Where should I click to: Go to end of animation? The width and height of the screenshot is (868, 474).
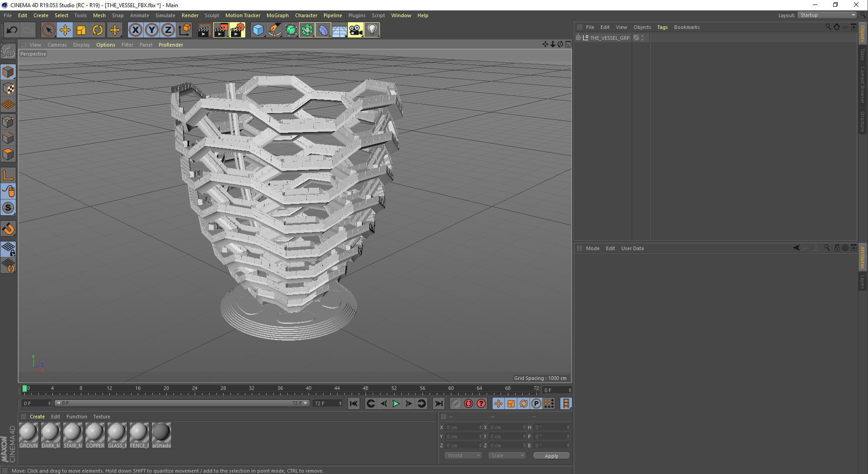[x=438, y=403]
